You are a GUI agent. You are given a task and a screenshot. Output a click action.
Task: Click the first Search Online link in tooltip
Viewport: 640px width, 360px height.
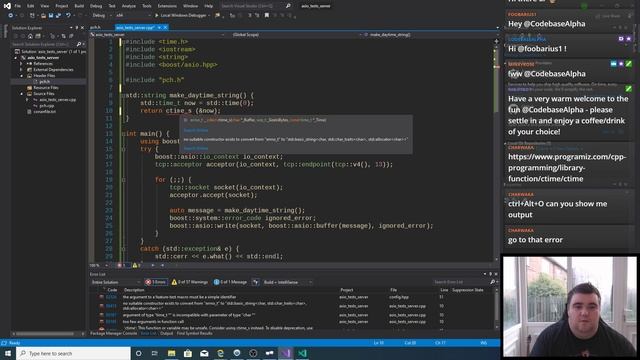click(196, 130)
